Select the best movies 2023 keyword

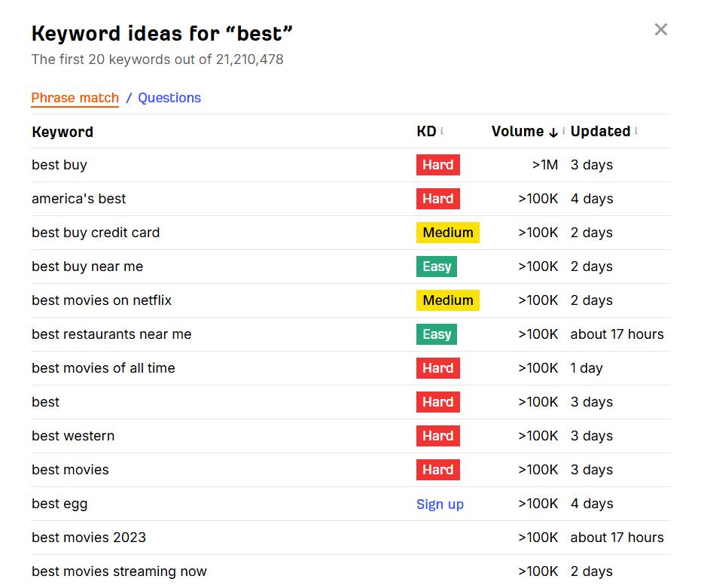tap(89, 538)
